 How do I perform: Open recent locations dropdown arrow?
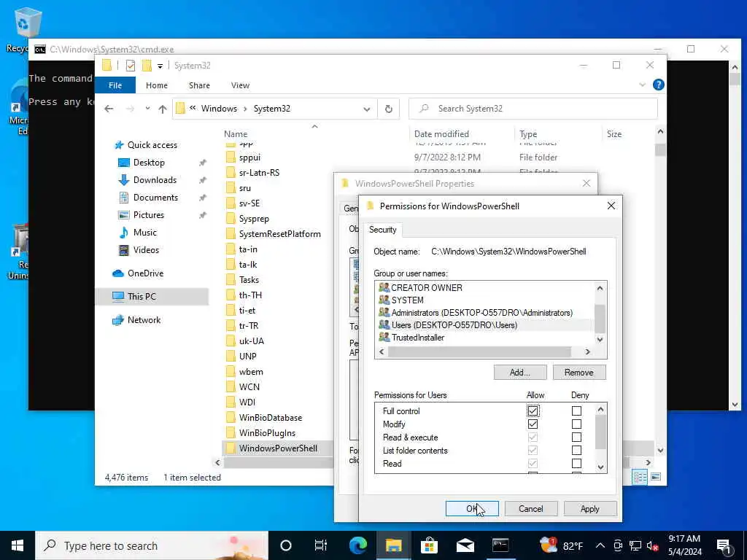coord(147,109)
